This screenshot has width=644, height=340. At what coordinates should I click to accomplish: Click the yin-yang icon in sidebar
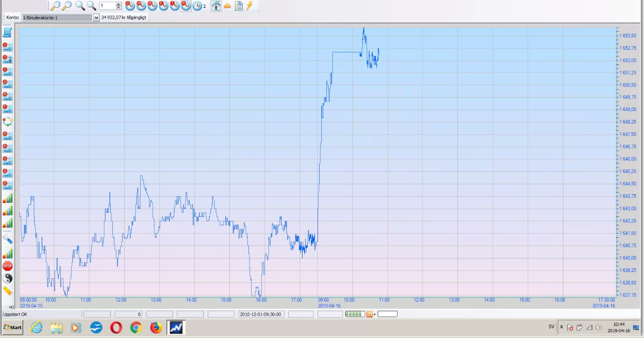pos(7,279)
